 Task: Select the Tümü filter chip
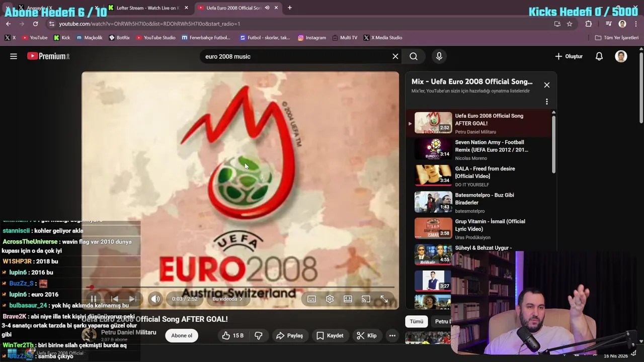(x=417, y=322)
